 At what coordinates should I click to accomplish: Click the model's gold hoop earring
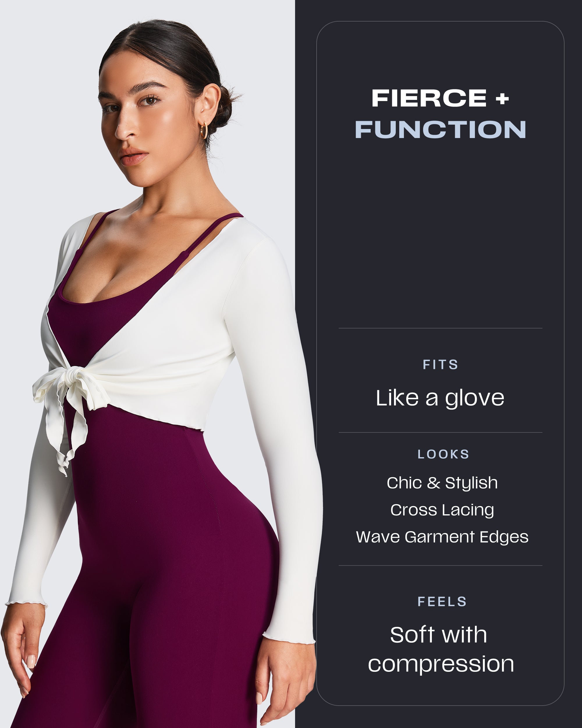click(204, 130)
